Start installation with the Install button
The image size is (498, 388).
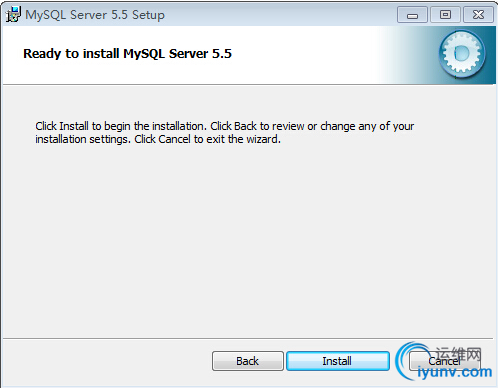(338, 361)
